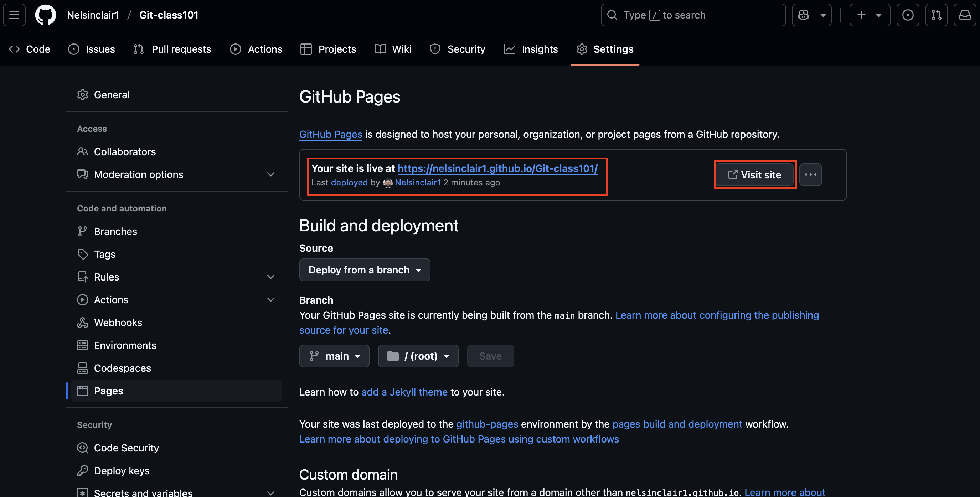Screen dimensions: 980x497
Task: Click the GitHub Pages documentation link
Action: pos(331,134)
